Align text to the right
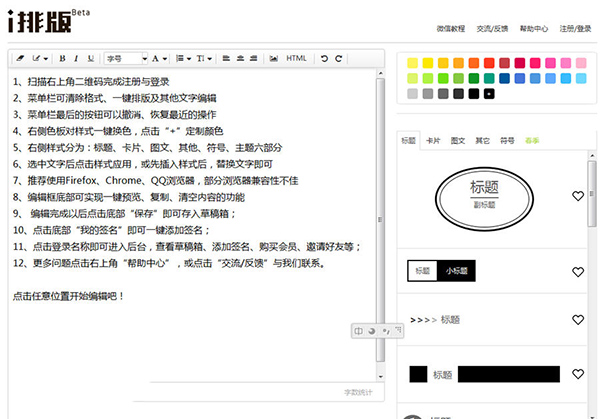600x419 pixels. tap(253, 59)
